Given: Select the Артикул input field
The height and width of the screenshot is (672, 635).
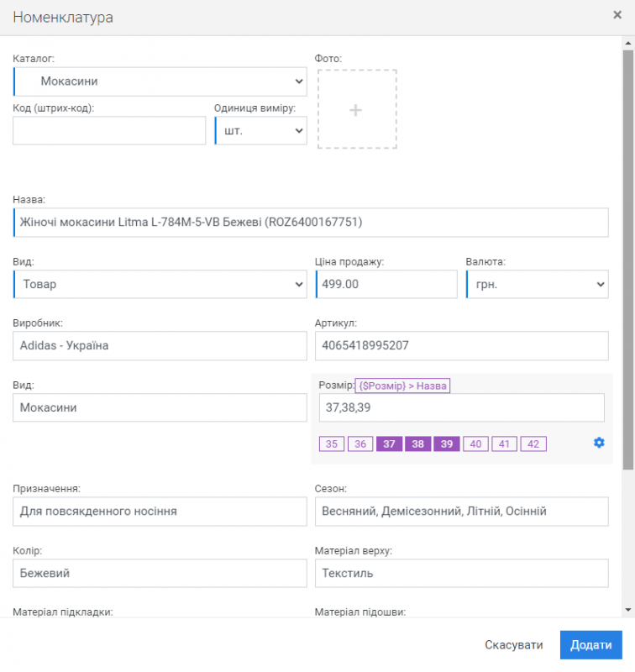Looking at the screenshot, I should [x=460, y=345].
